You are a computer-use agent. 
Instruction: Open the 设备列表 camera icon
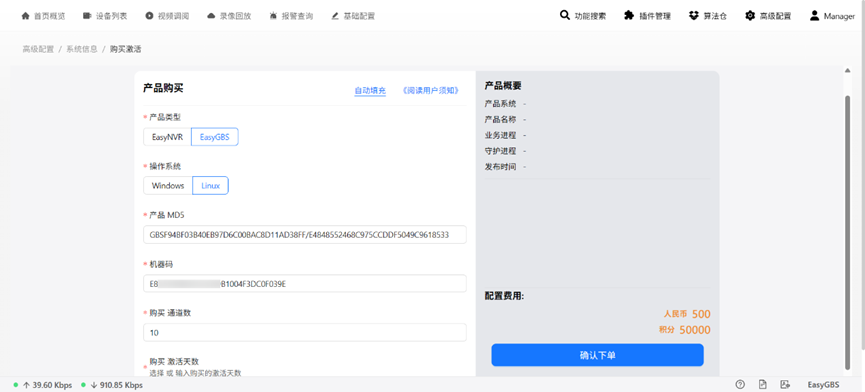pos(87,16)
